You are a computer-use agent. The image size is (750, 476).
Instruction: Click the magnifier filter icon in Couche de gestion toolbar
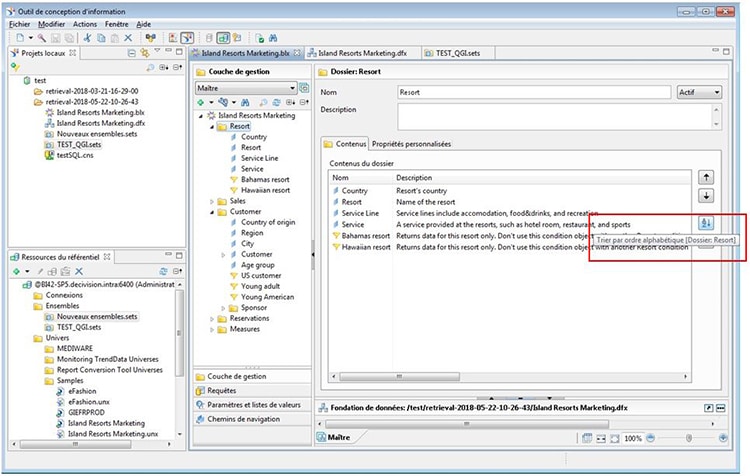point(263,102)
